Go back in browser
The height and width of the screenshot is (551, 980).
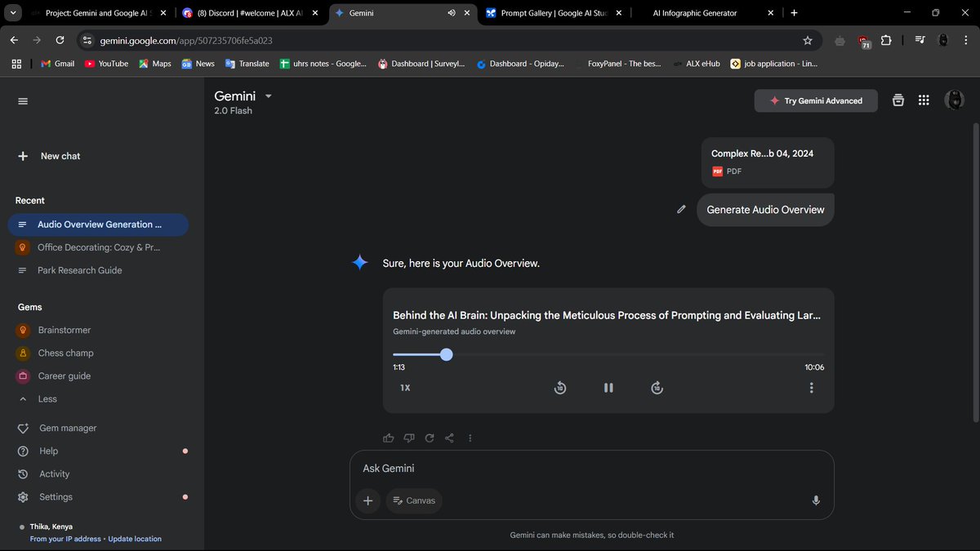point(14,40)
